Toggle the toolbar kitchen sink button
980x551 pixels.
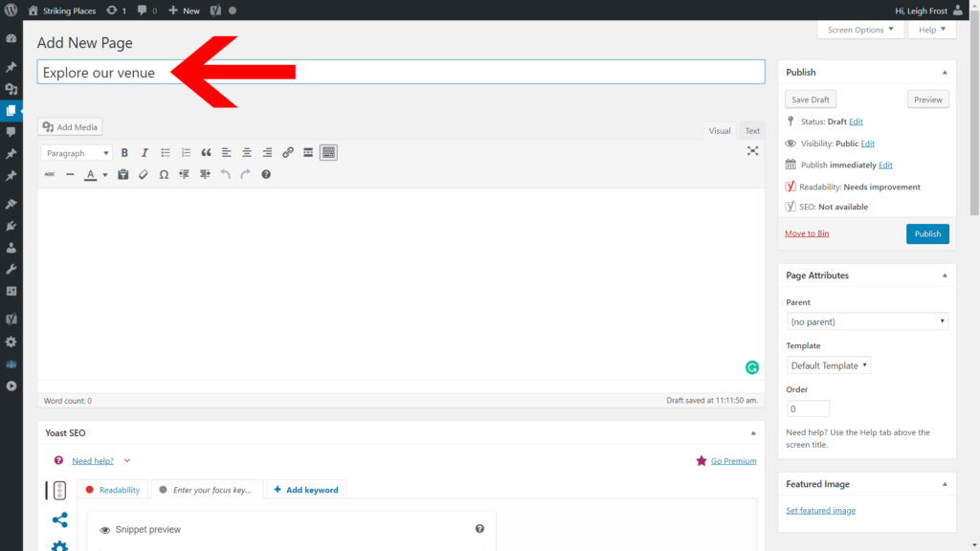pos(328,153)
